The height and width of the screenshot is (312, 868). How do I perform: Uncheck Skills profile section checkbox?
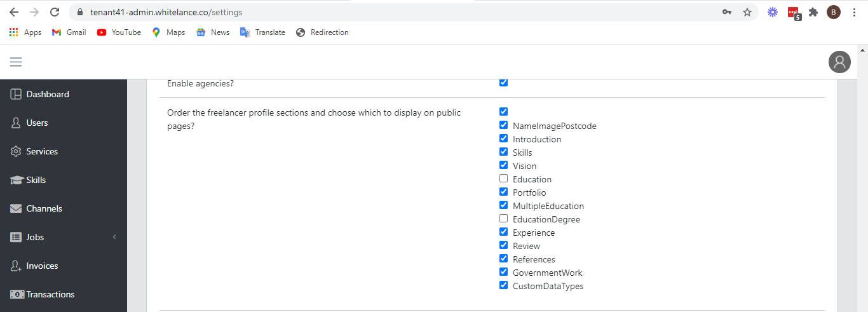pyautogui.click(x=503, y=152)
